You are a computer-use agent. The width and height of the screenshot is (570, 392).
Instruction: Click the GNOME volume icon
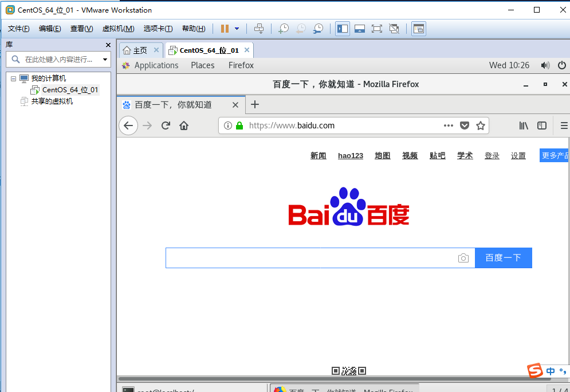coord(545,65)
